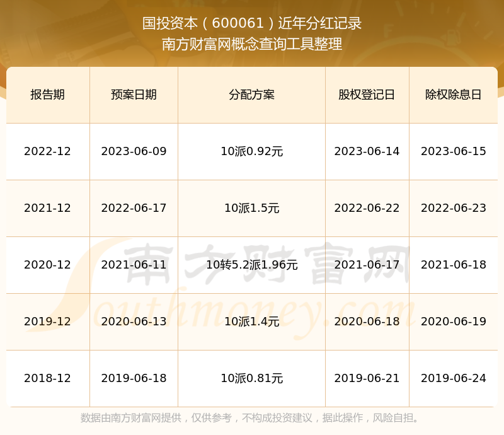
Task: Click the report period cell 2018-12
Action: click(x=48, y=378)
